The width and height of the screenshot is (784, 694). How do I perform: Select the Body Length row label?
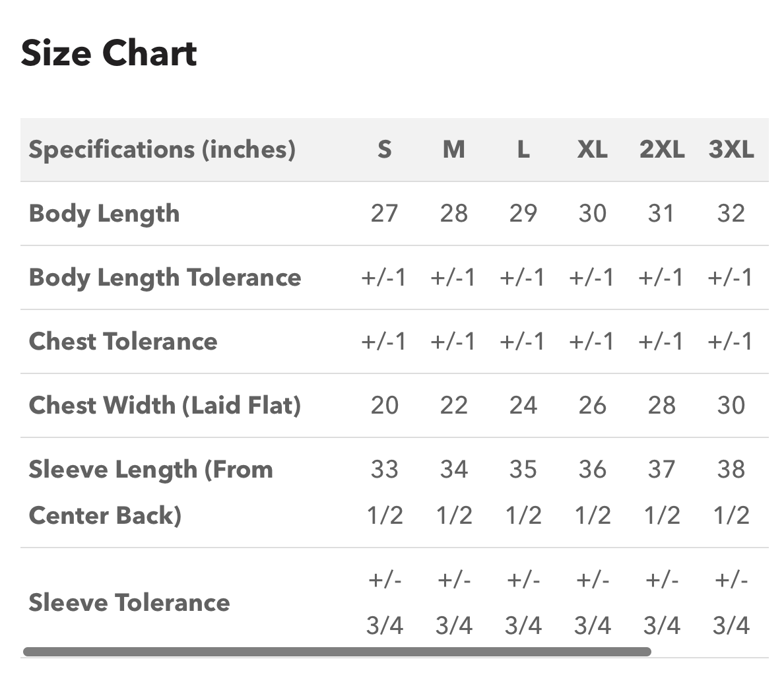click(x=104, y=214)
